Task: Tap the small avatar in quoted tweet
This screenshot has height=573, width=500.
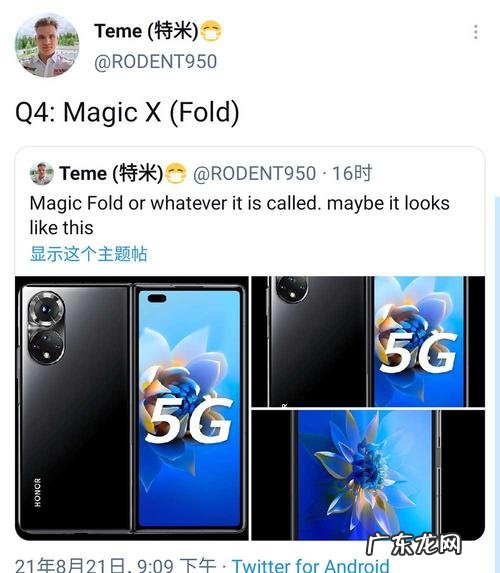Action: point(42,173)
